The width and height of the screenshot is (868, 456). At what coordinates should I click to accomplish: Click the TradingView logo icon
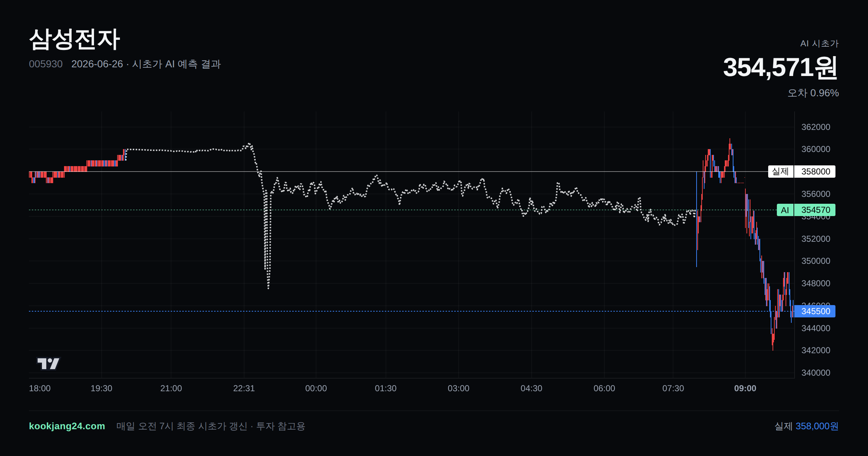[x=48, y=363]
